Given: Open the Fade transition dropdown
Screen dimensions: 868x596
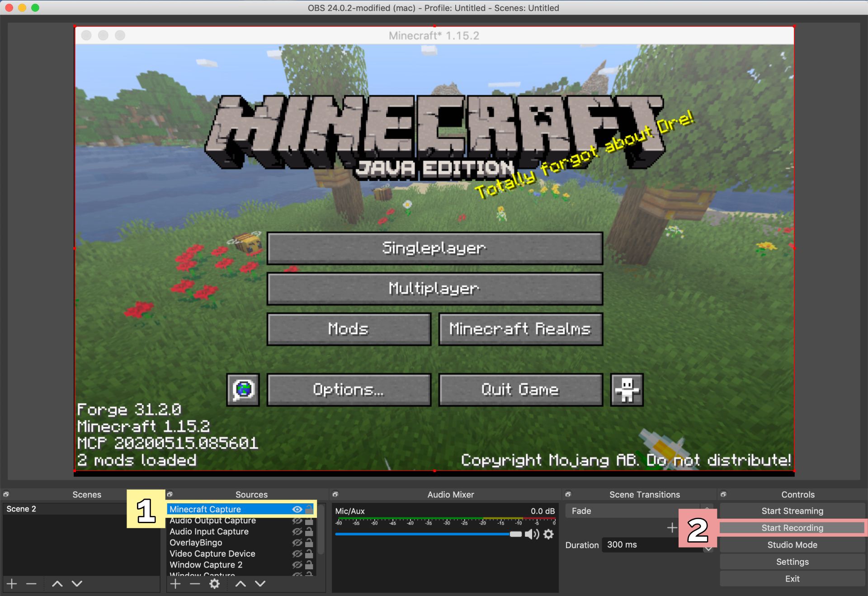Looking at the screenshot, I should pos(633,511).
